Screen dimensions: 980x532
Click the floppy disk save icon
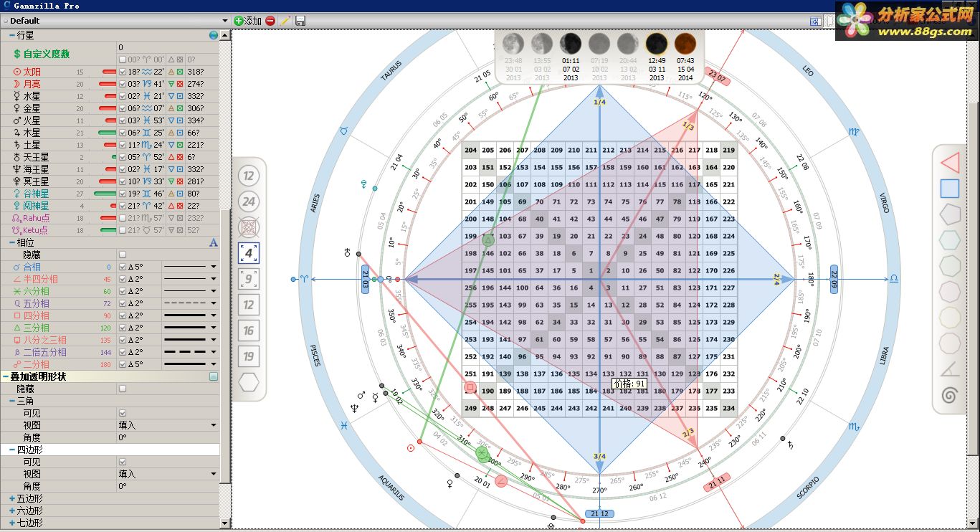[300, 21]
